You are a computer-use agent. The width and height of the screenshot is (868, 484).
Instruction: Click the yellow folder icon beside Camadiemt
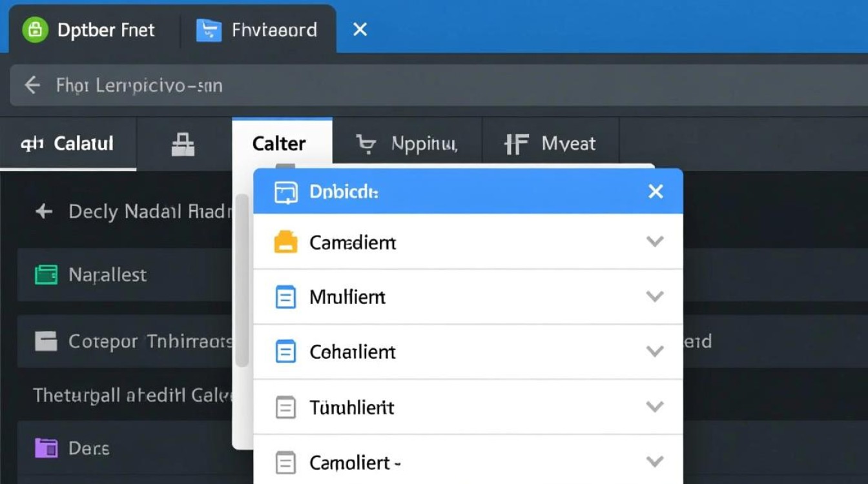(285, 242)
